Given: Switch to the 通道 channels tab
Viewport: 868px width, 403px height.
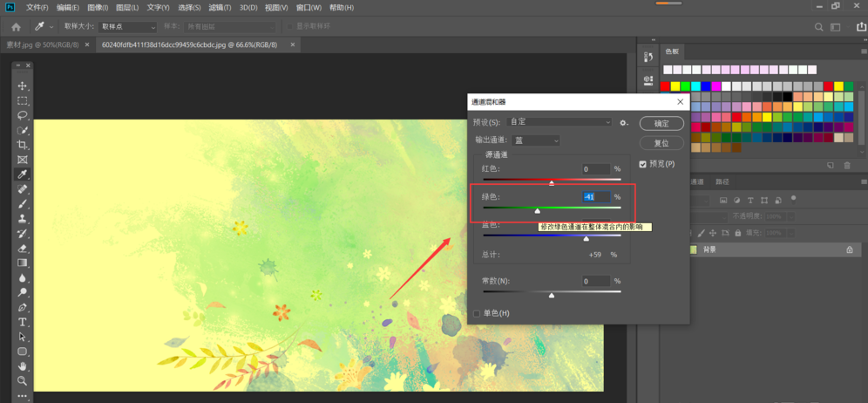Looking at the screenshot, I should (699, 181).
